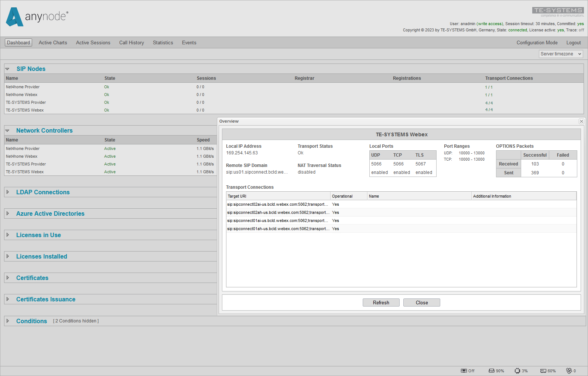Screen dimensions: 588x376
Task: Close the Overview popup with X
Action: pos(581,121)
